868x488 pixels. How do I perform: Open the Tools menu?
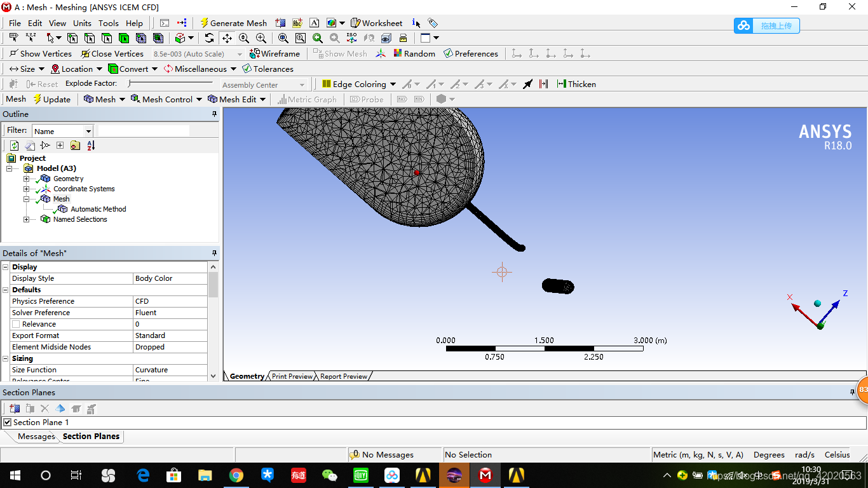(108, 23)
